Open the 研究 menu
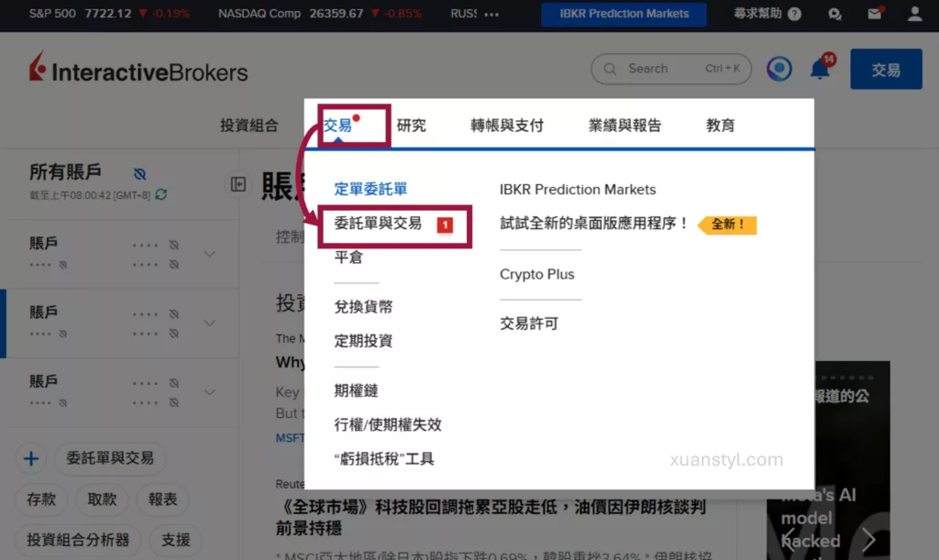This screenshot has width=939, height=560. click(x=412, y=125)
